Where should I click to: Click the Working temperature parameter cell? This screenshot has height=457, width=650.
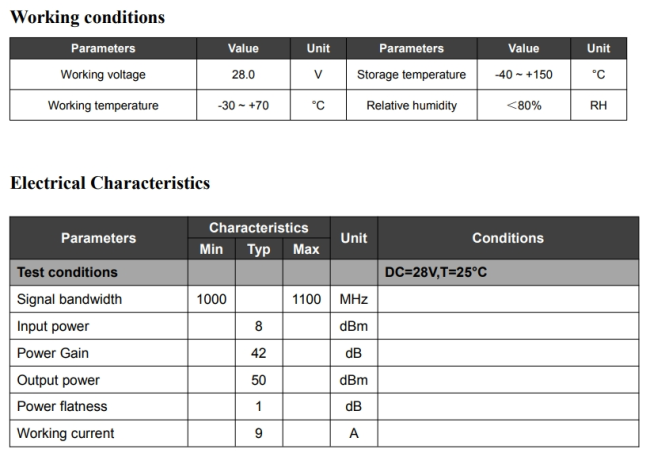click(103, 105)
